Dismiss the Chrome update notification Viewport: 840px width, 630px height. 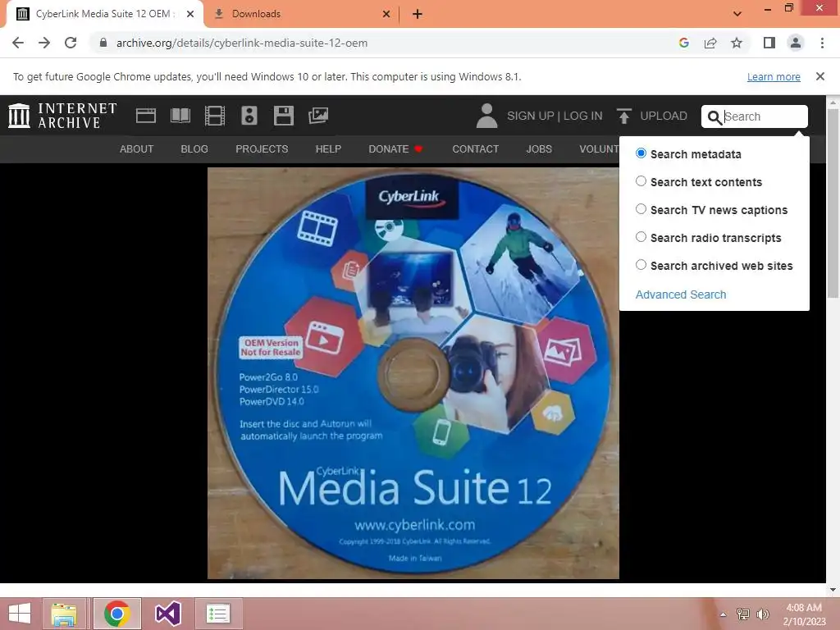pyautogui.click(x=819, y=76)
